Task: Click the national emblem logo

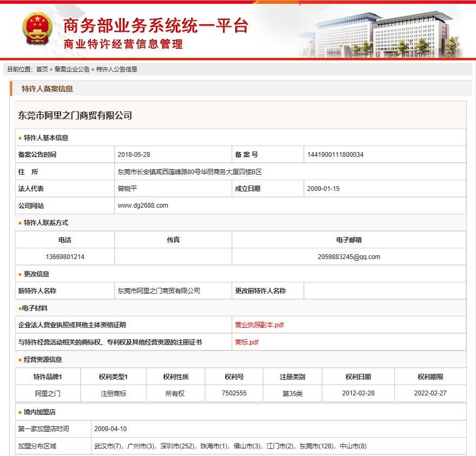Action: (x=37, y=29)
